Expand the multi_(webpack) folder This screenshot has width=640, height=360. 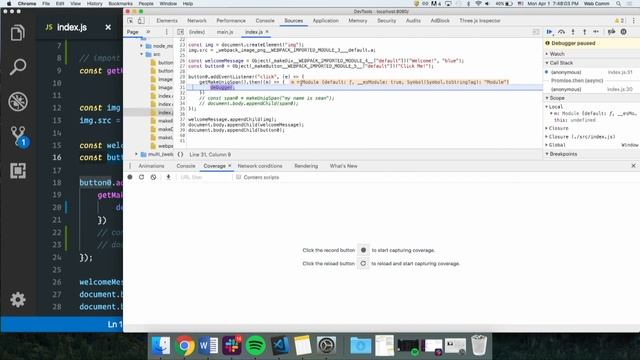(x=136, y=154)
